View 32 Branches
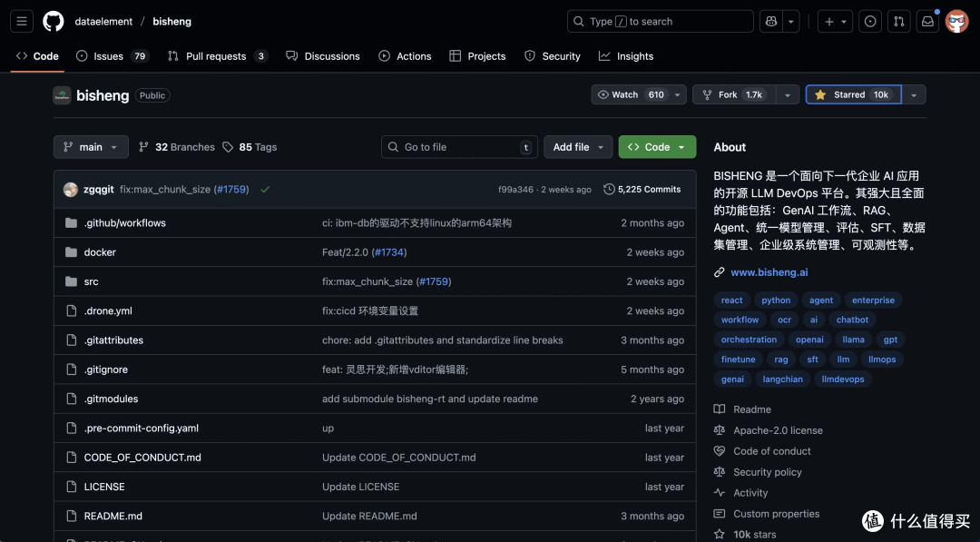980x542 pixels. pyautogui.click(x=176, y=147)
